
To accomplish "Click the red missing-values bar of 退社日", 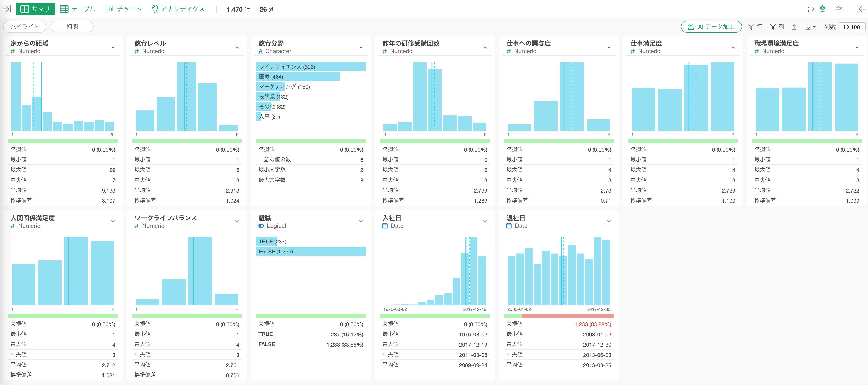I will coord(568,316).
